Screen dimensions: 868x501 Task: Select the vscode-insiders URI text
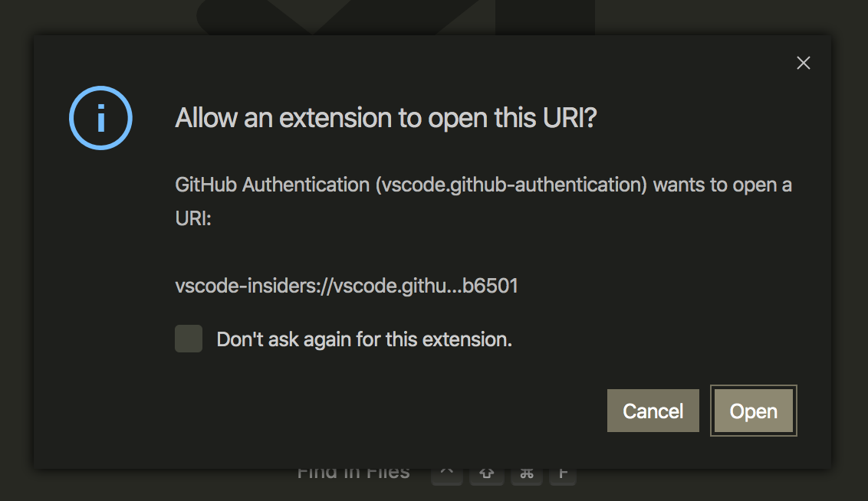coord(345,285)
